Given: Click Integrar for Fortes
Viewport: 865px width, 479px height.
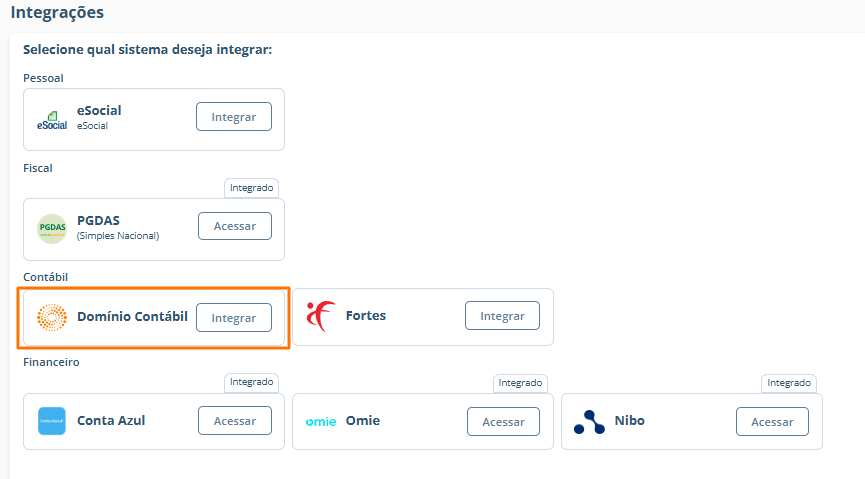Looking at the screenshot, I should click(x=502, y=316).
